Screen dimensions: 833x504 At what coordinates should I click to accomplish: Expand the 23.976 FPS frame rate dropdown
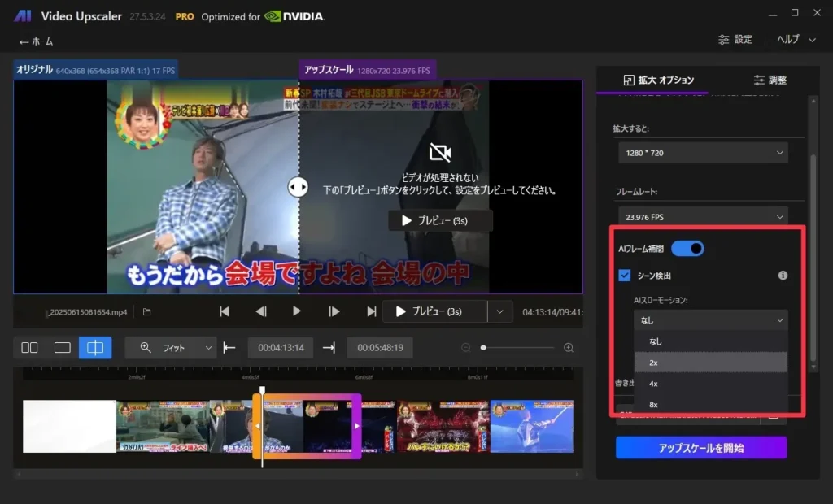click(x=703, y=217)
